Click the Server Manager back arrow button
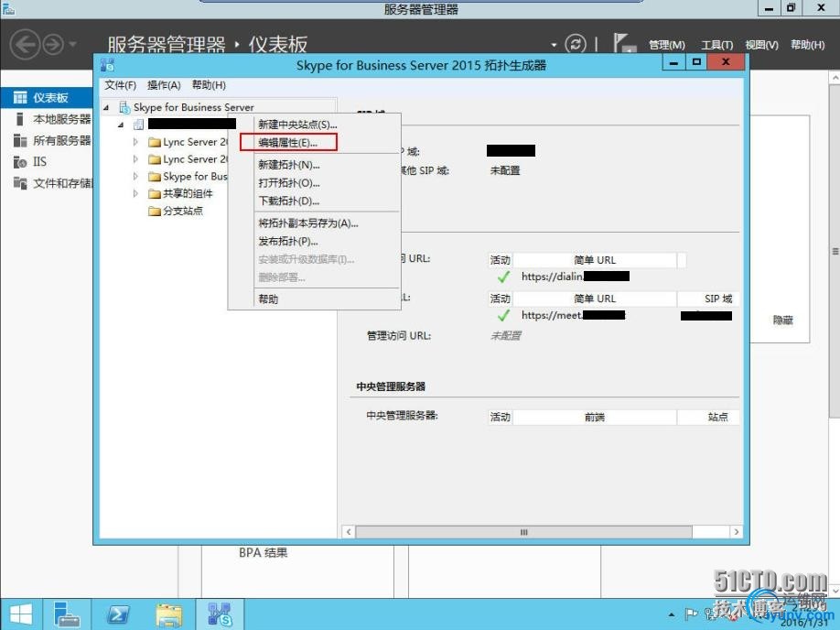 26,44
